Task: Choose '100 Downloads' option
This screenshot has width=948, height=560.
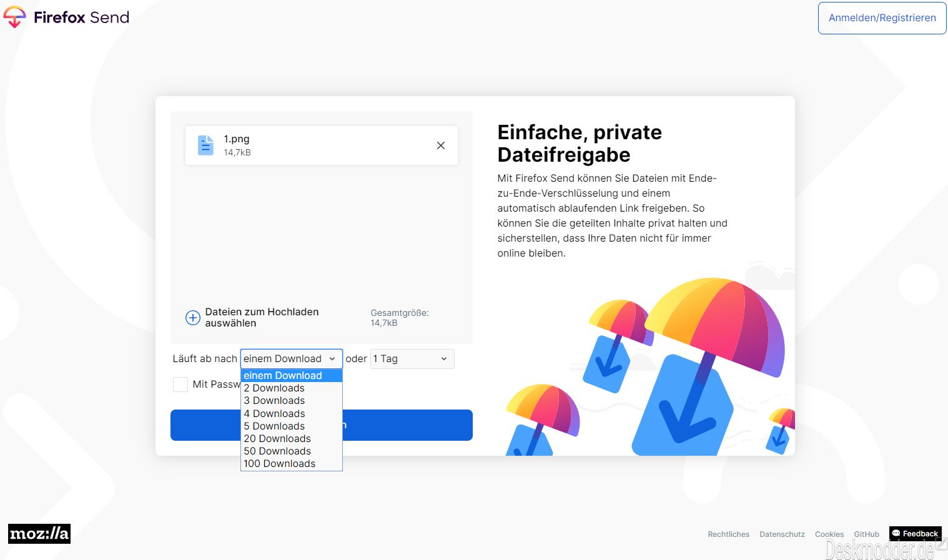Action: [x=292, y=463]
